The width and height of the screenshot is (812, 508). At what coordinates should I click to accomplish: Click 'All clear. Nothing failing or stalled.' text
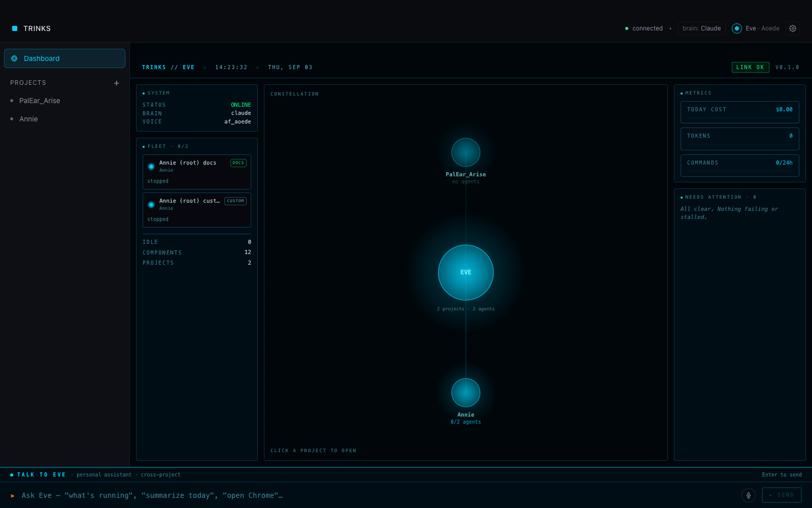(729, 213)
